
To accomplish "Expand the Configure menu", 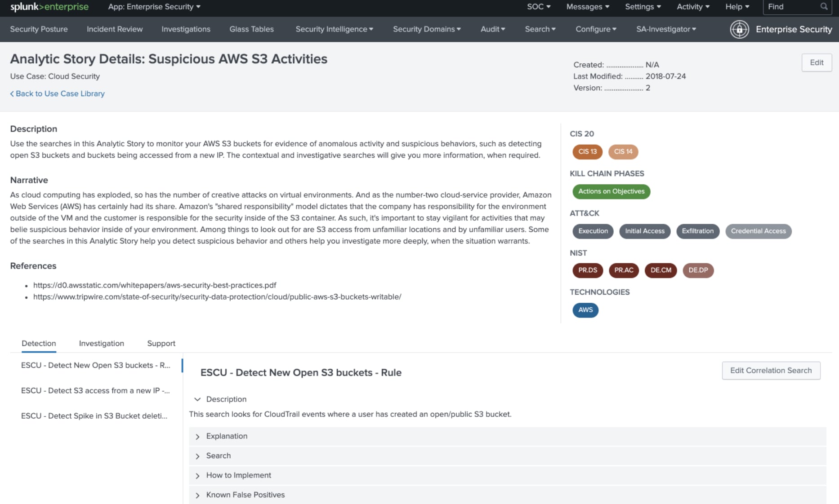I will 596,29.
